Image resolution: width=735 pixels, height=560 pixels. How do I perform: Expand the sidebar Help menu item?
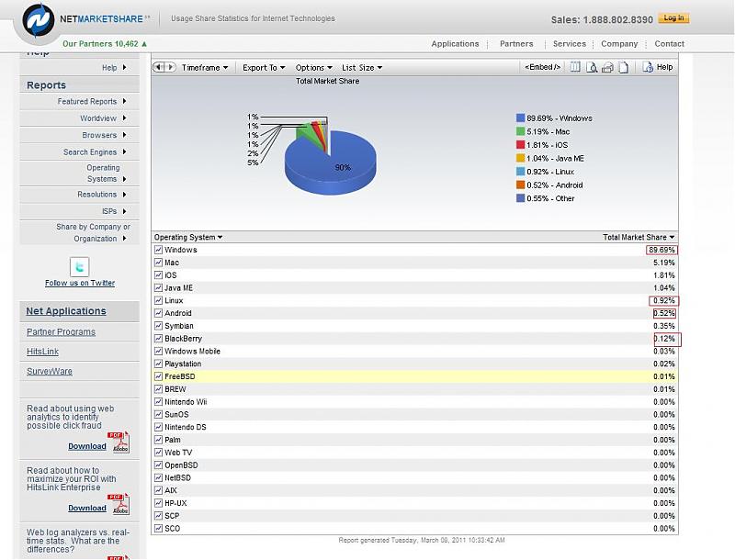point(114,67)
